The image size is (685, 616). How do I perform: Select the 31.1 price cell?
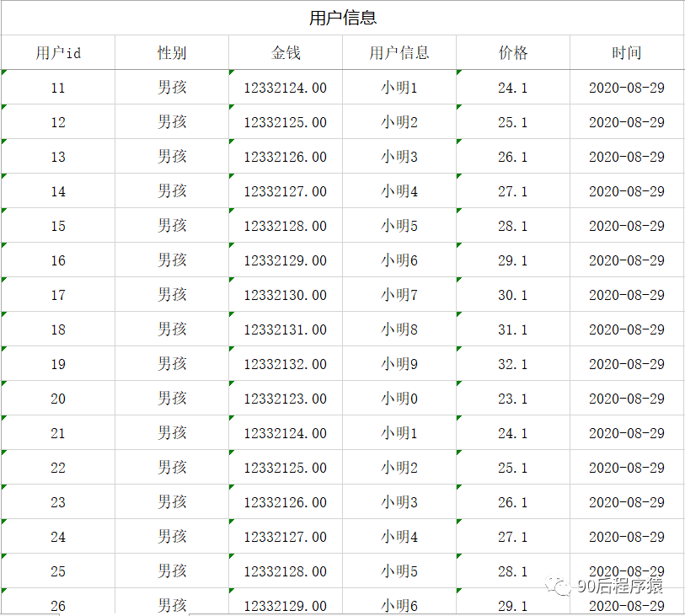[513, 329]
